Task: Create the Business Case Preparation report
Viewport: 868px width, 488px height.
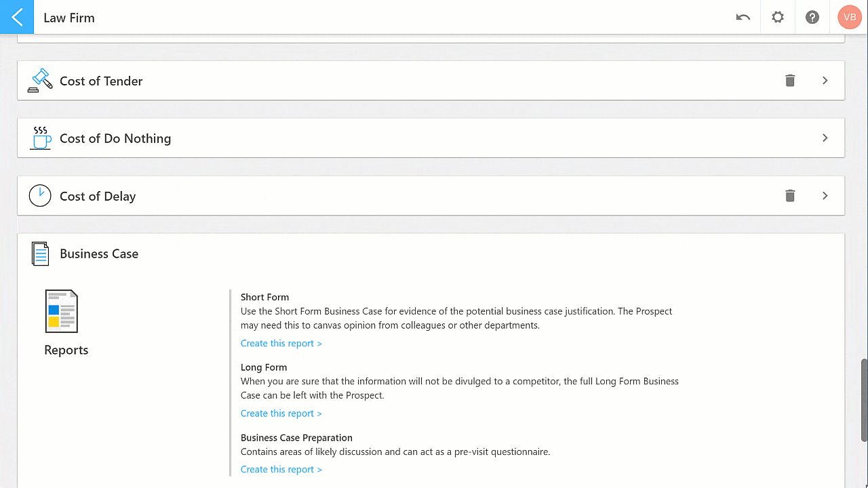Action: [281, 469]
